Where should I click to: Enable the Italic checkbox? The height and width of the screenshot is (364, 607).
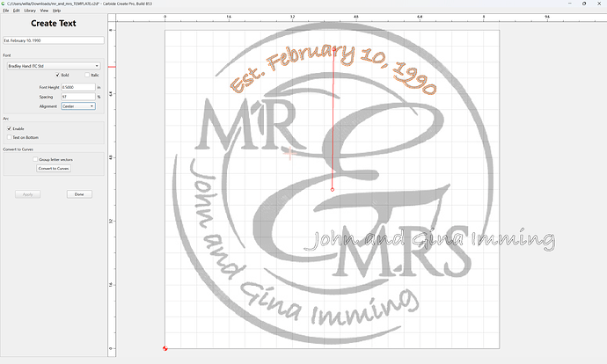87,75
